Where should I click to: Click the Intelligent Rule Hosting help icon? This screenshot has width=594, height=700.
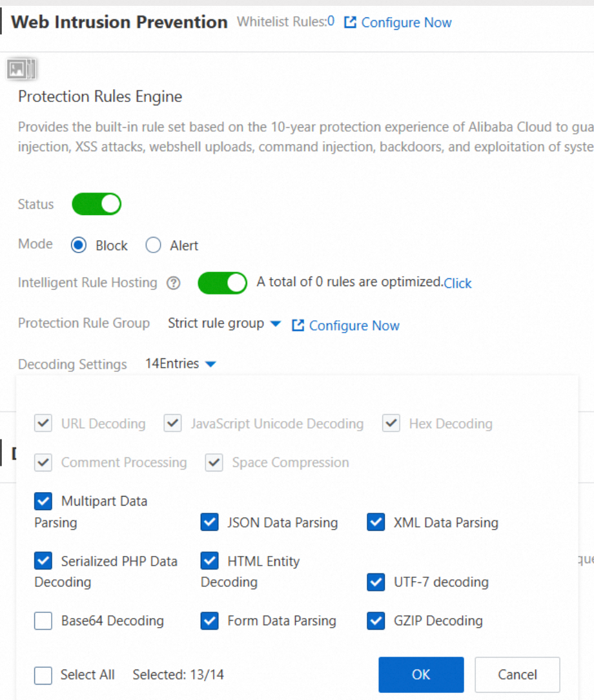173,283
